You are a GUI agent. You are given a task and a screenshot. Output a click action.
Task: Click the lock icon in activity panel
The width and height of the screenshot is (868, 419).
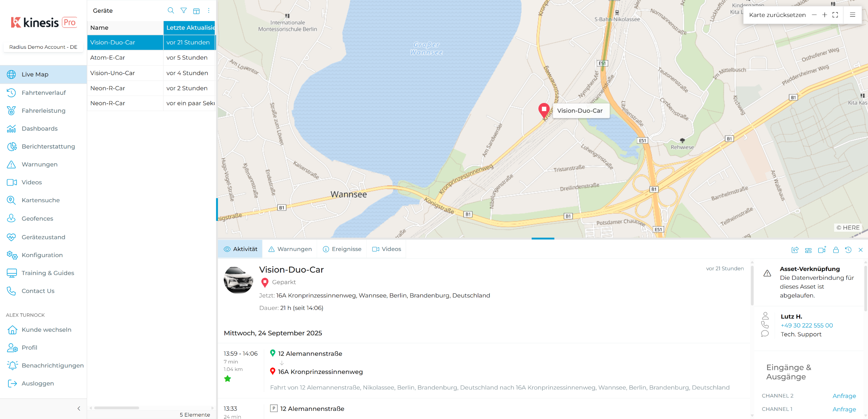pos(836,250)
